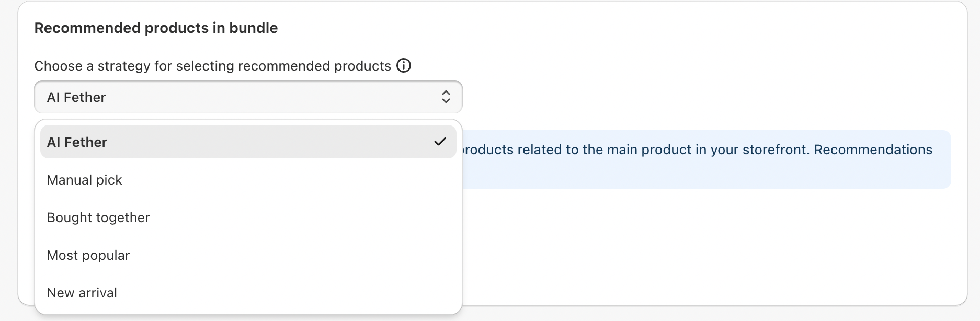This screenshot has width=980, height=321.
Task: Choose Manual pick from the list
Action: (84, 180)
